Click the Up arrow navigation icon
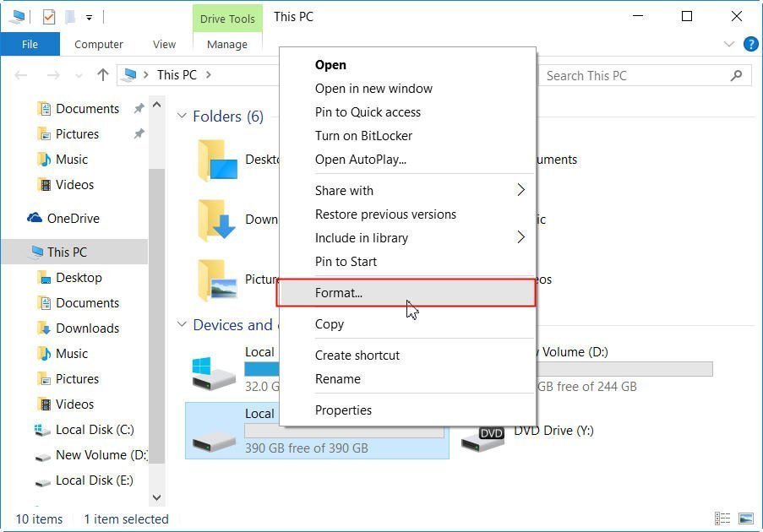 pyautogui.click(x=103, y=75)
